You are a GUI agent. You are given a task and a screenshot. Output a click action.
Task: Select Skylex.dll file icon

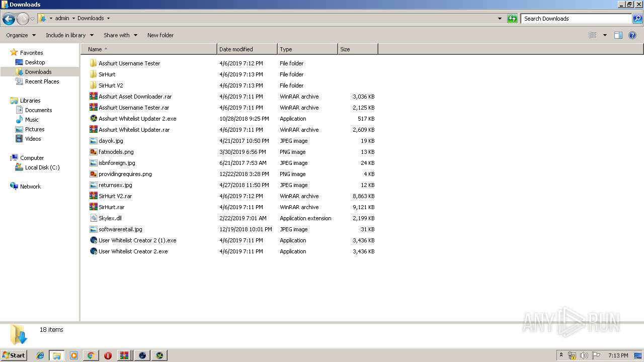tap(93, 218)
